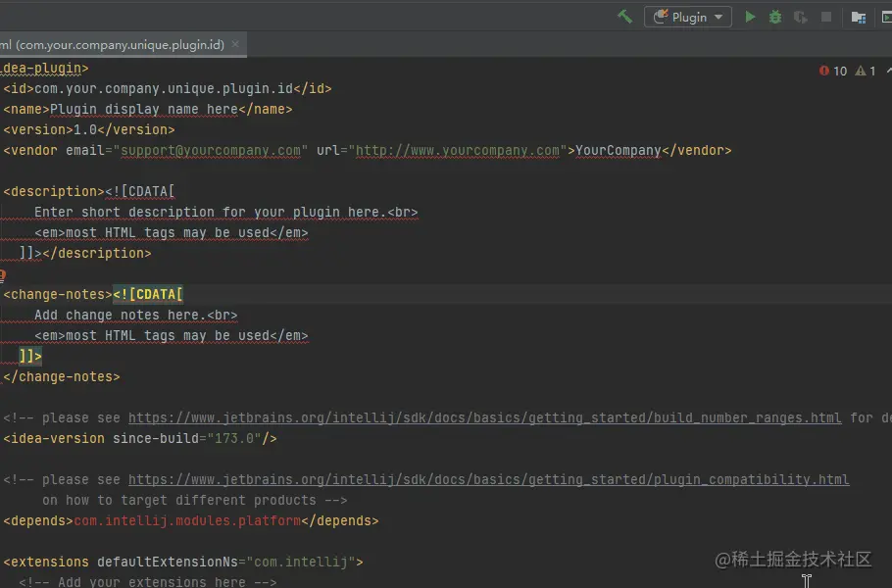This screenshot has width=892, height=588.
Task: Click the highlighted ]]> closing bracket
Action: point(30,357)
